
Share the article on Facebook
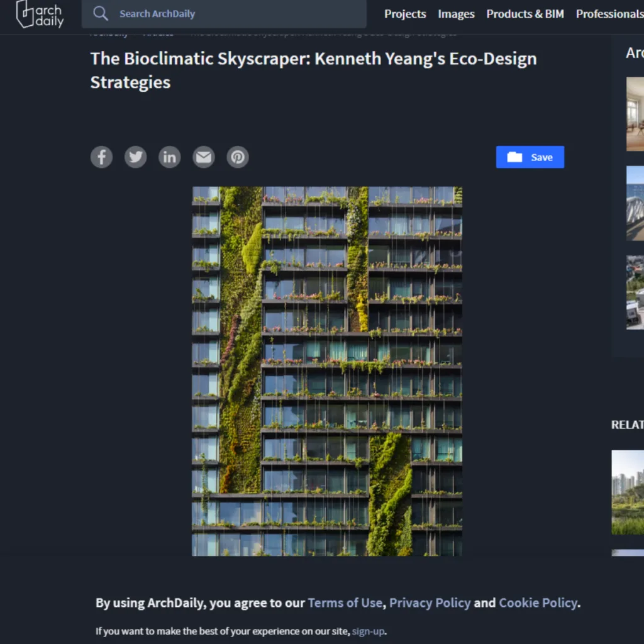[x=101, y=157]
